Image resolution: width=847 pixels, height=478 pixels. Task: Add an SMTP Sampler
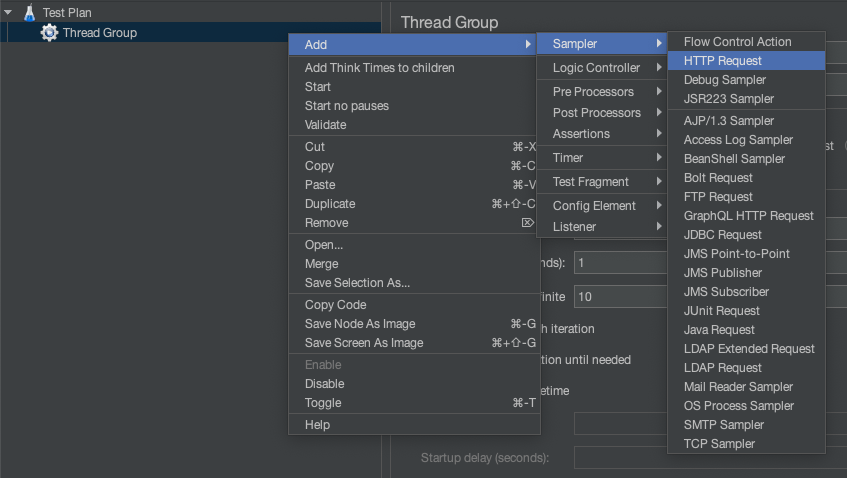click(747, 425)
